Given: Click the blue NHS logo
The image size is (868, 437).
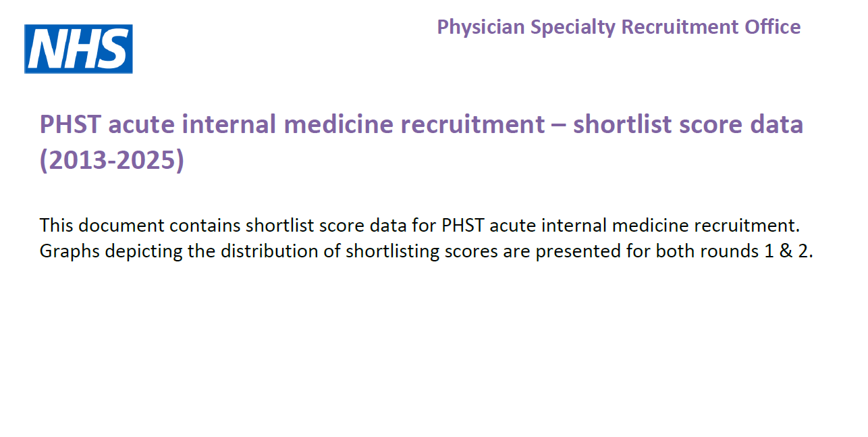Looking at the screenshot, I should click(78, 49).
